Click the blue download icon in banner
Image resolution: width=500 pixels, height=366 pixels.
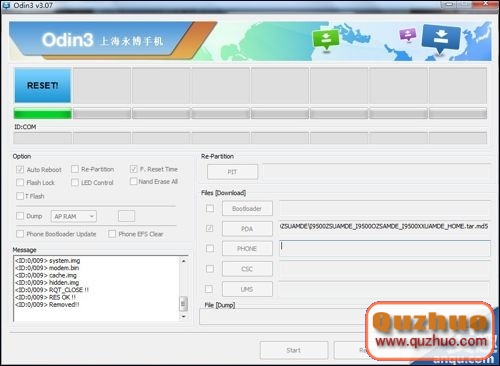click(441, 39)
